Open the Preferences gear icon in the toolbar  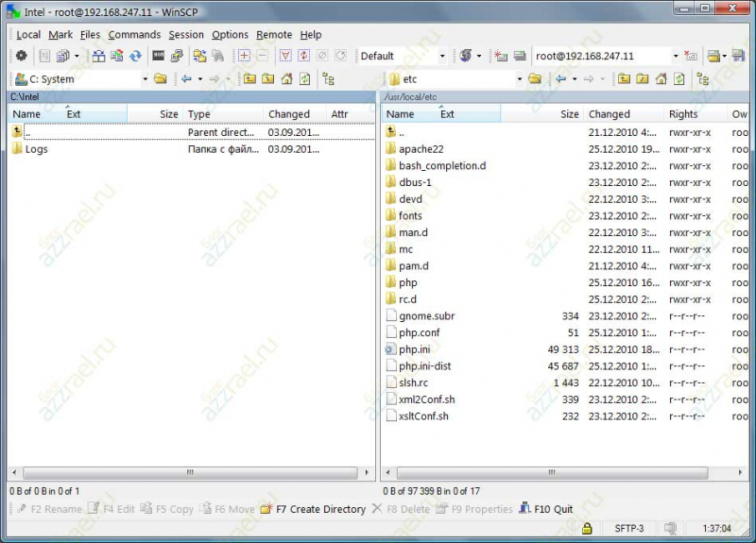(21, 57)
